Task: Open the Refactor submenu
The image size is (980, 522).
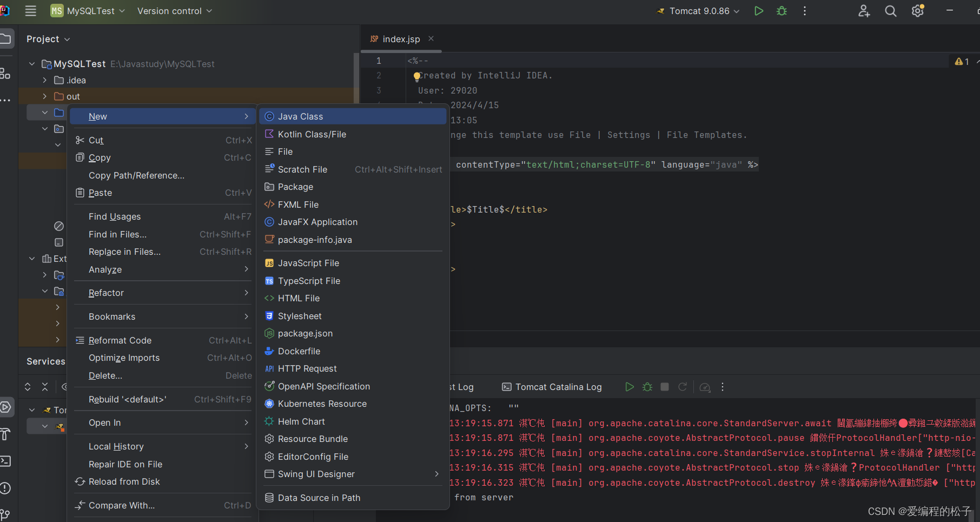Action: [163, 293]
